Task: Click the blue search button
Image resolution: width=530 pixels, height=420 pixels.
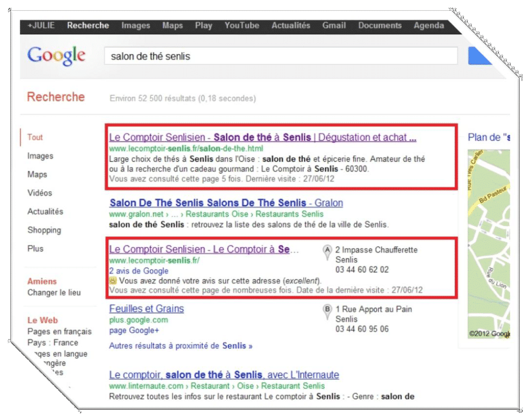Action: [x=479, y=56]
